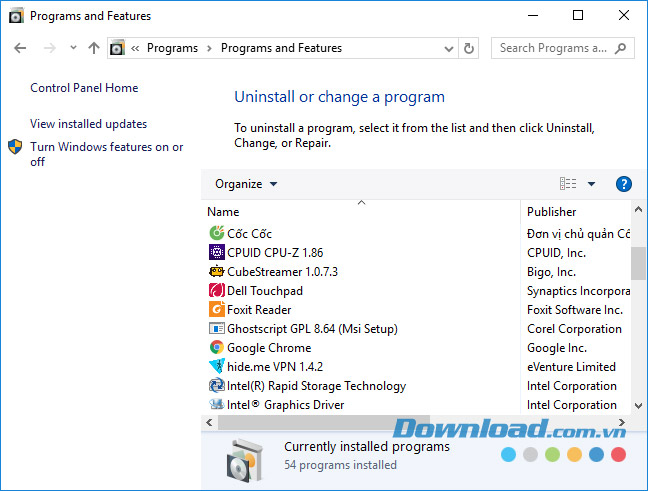Select Ghostscript GPL 8.64 (Msi Setup) entry
Screen dimensions: 648x491
pos(312,329)
